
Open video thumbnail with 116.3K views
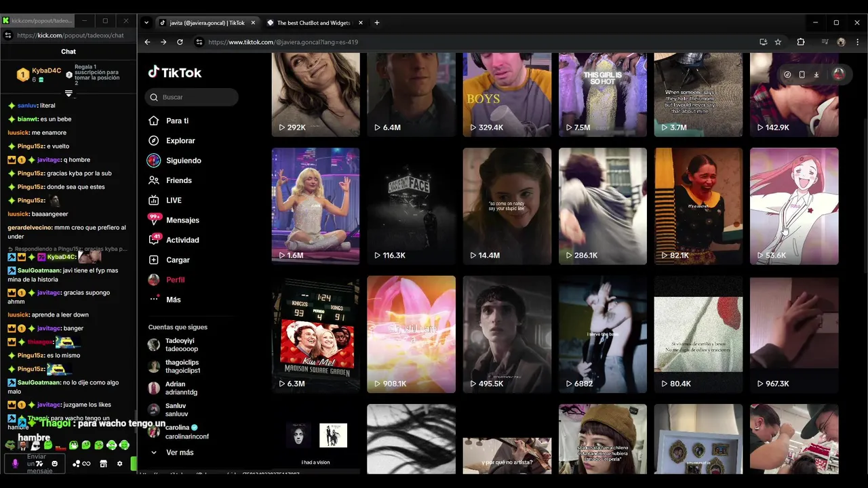(x=411, y=205)
